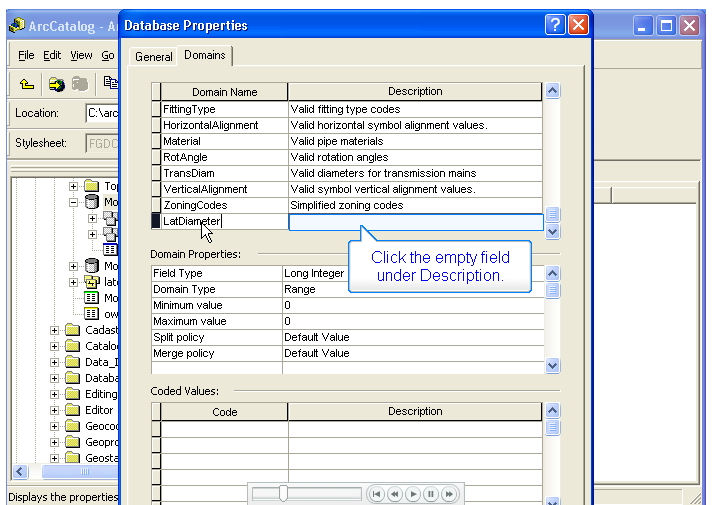Expand the lat coverage node

pyautogui.click(x=73, y=282)
